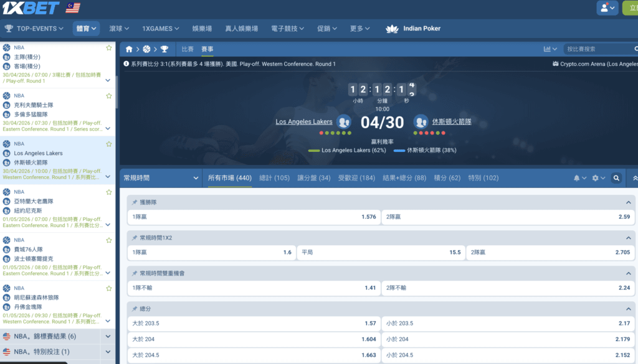Viewport: 638px width, 364px height.
Task: Select the 受歡迎 (184) tab
Action: click(356, 178)
